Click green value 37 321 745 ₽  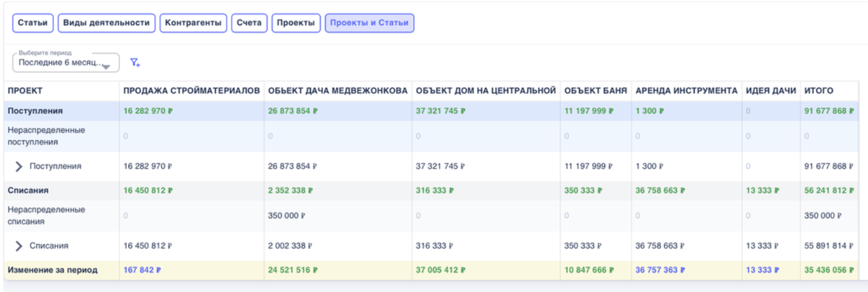point(440,110)
